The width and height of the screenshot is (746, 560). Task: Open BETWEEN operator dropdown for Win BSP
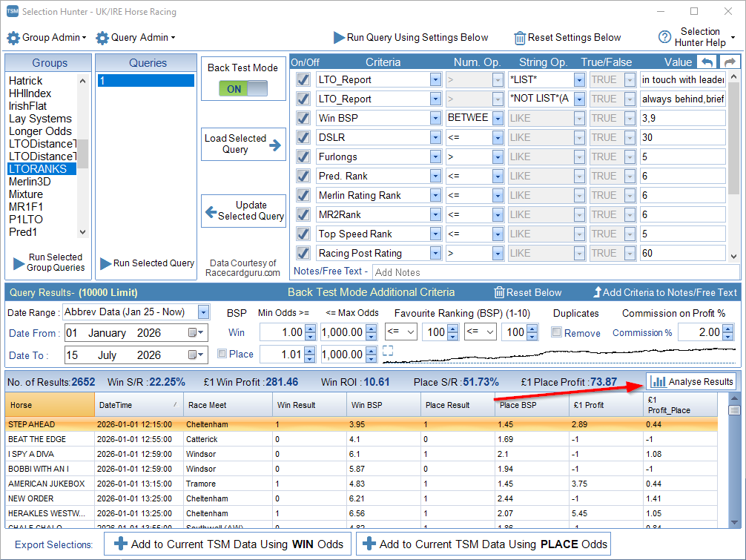[x=498, y=118]
